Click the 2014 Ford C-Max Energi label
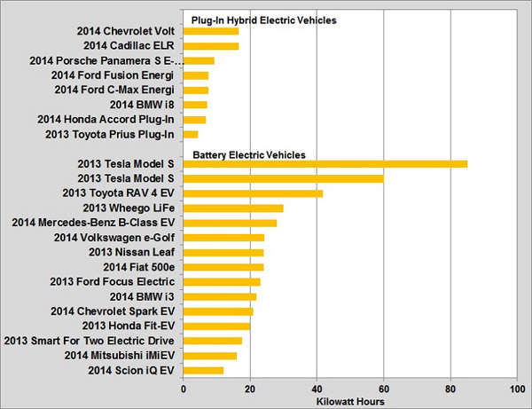532x409 pixels. (114, 90)
